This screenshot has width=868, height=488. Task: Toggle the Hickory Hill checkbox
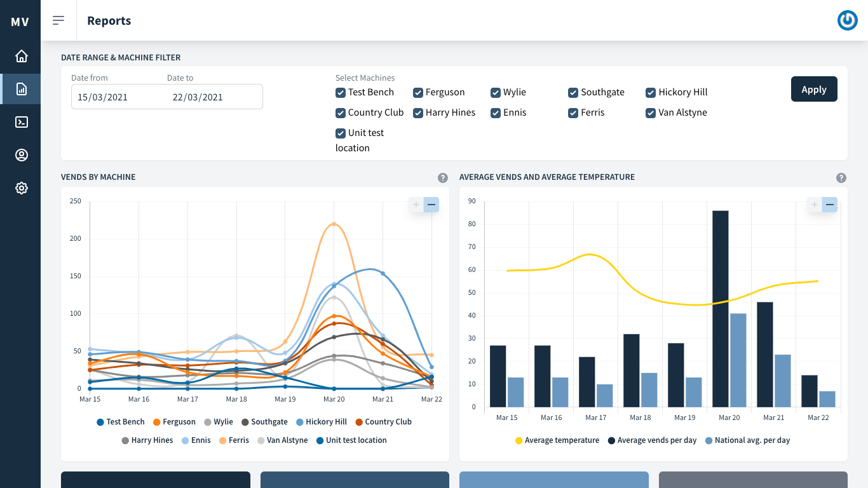click(x=651, y=93)
